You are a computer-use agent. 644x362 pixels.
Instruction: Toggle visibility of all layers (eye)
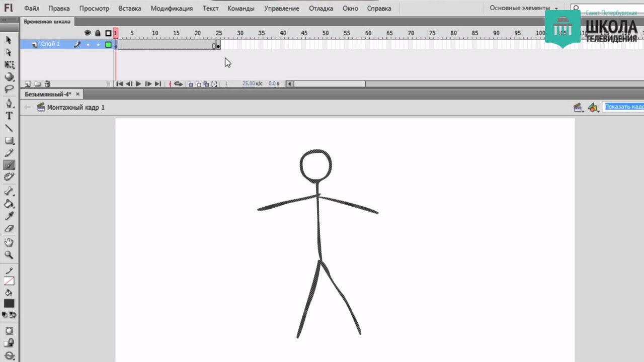(x=88, y=33)
